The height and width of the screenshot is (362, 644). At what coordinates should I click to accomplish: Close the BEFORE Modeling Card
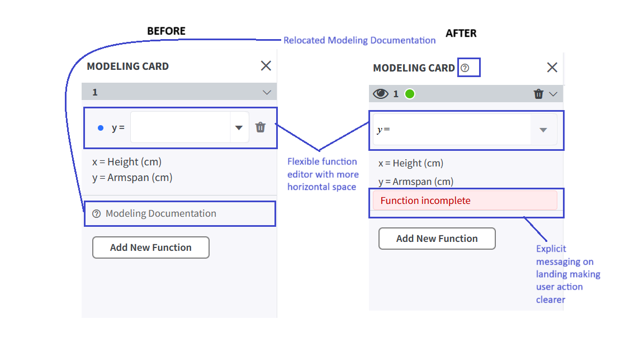(266, 66)
